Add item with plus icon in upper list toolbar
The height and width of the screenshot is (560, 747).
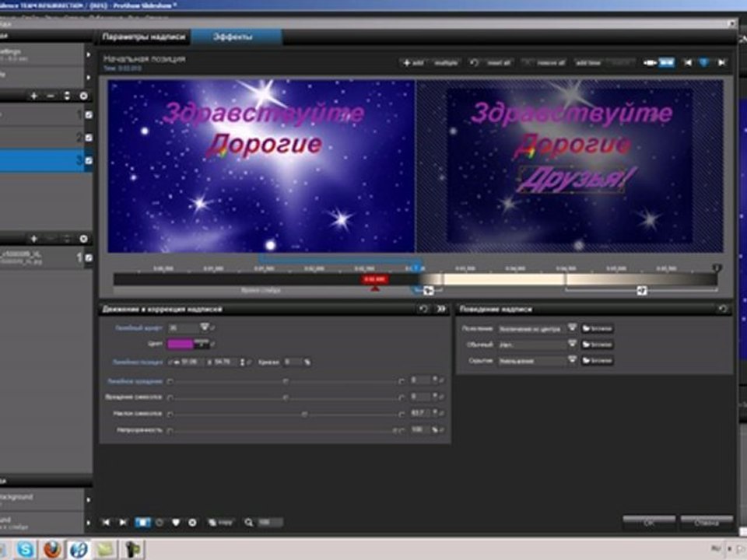click(33, 96)
